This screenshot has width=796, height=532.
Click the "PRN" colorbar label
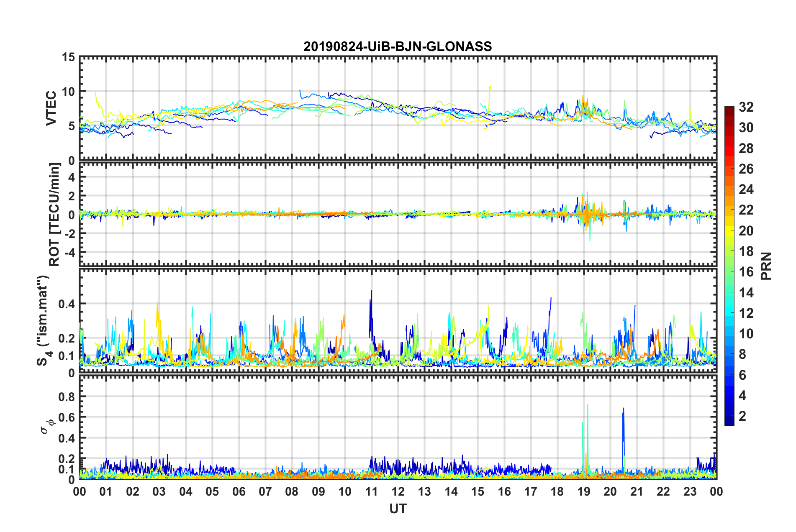tap(766, 266)
